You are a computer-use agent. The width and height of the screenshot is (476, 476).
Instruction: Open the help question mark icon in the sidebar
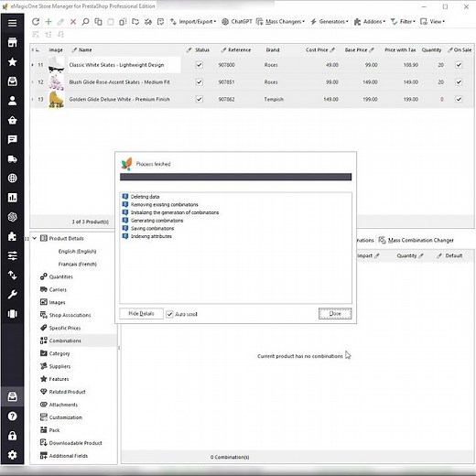(x=13, y=416)
